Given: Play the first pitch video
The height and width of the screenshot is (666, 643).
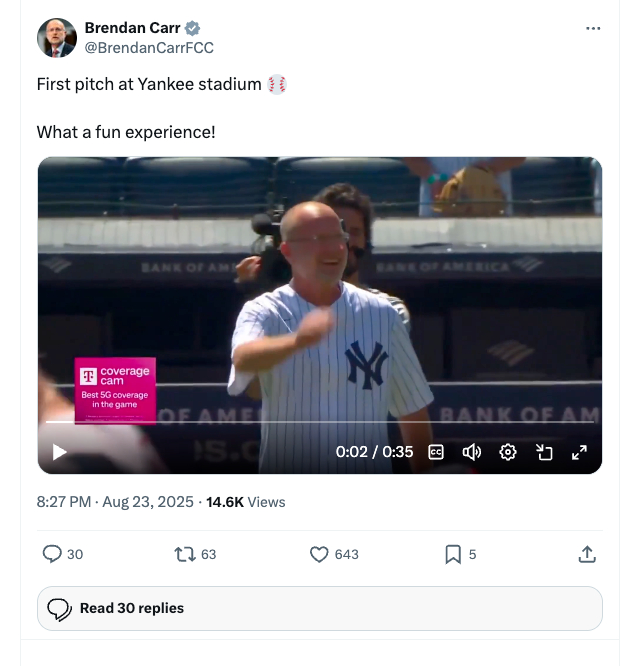Looking at the screenshot, I should coord(60,452).
